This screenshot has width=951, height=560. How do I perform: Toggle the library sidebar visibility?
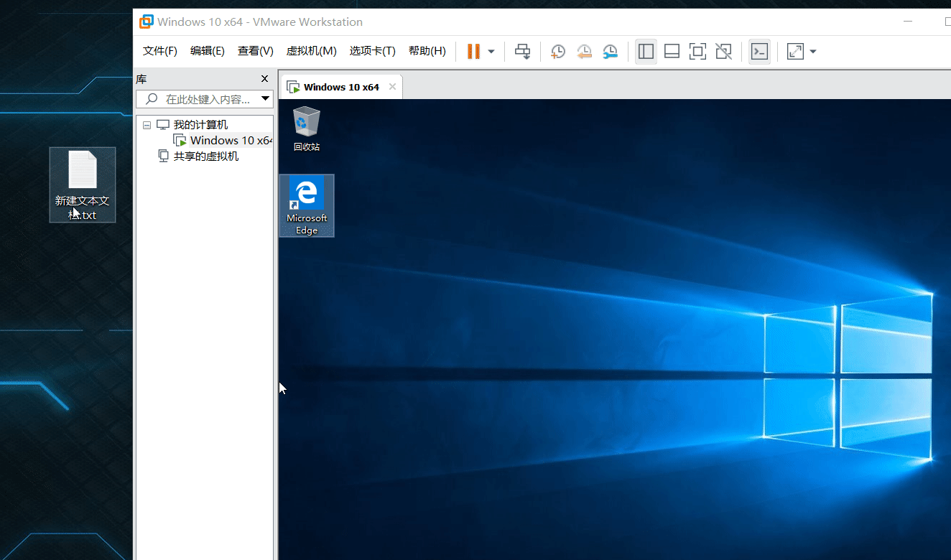tap(645, 51)
